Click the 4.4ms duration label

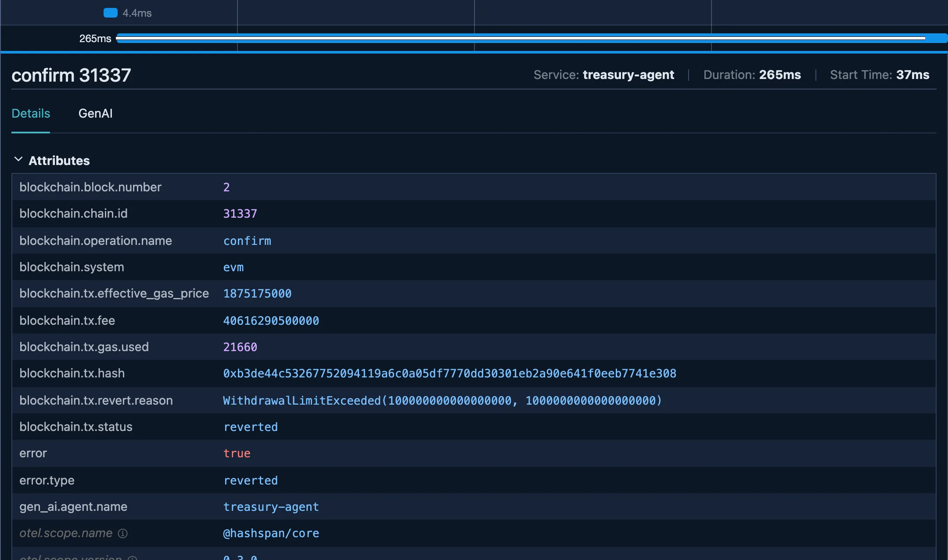pyautogui.click(x=137, y=13)
